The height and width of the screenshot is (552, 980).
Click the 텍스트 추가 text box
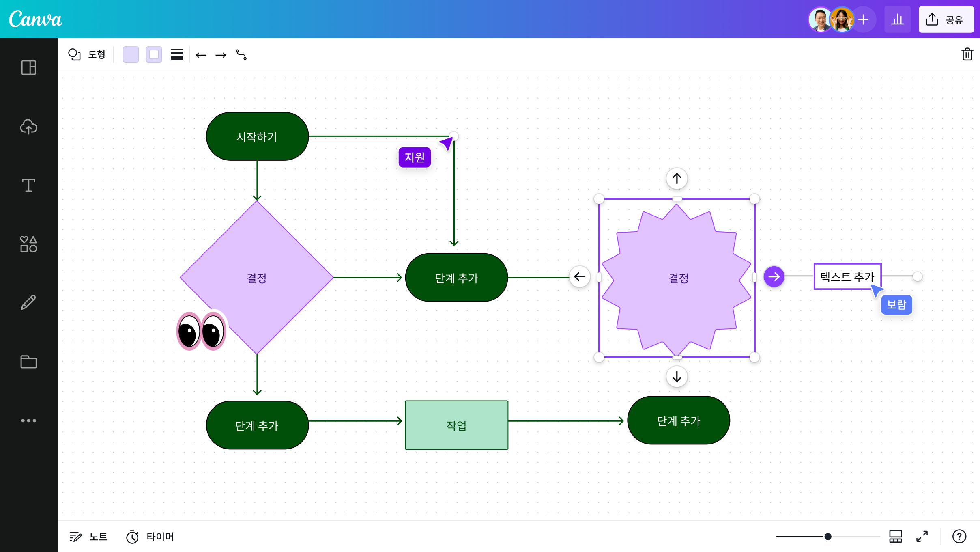coord(847,276)
